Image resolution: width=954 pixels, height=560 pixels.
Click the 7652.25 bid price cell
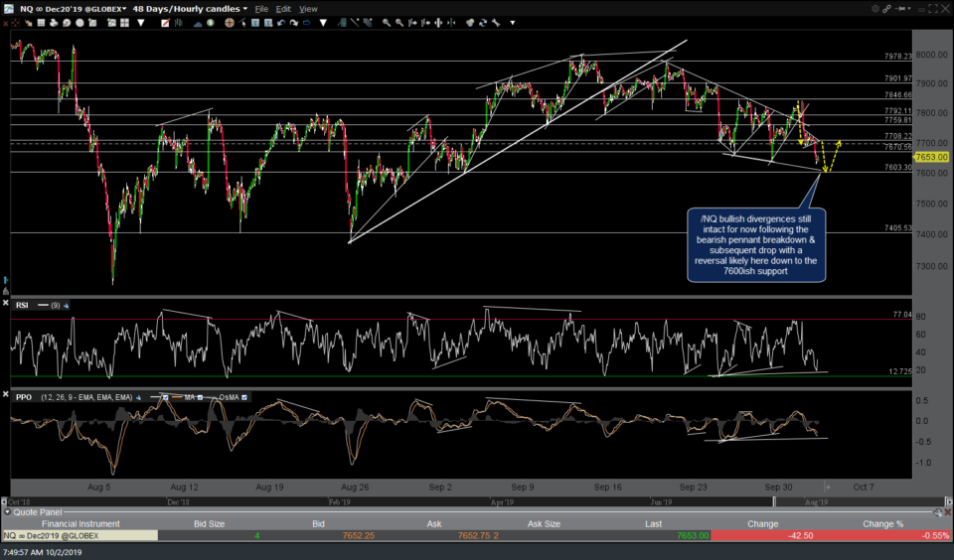tap(359, 536)
